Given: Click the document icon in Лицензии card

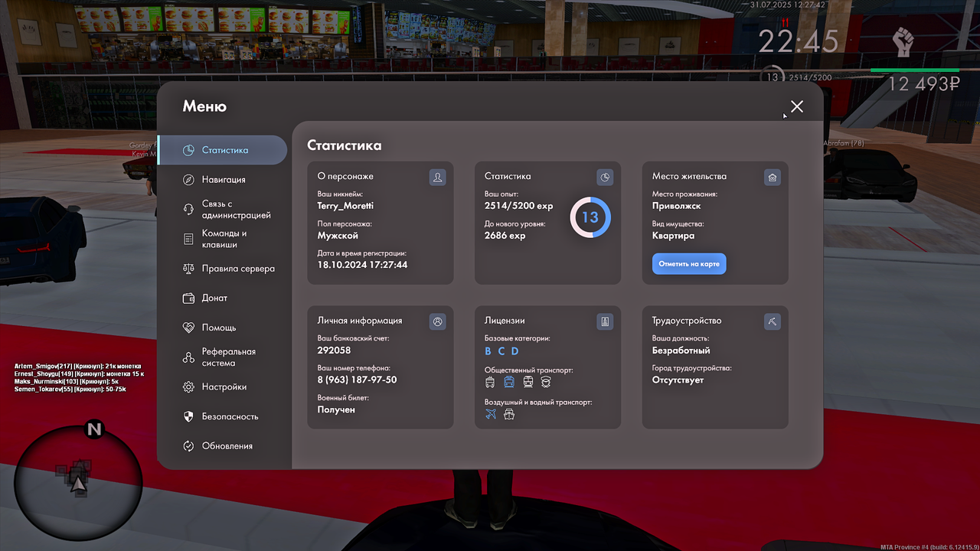Looking at the screenshot, I should click(605, 321).
